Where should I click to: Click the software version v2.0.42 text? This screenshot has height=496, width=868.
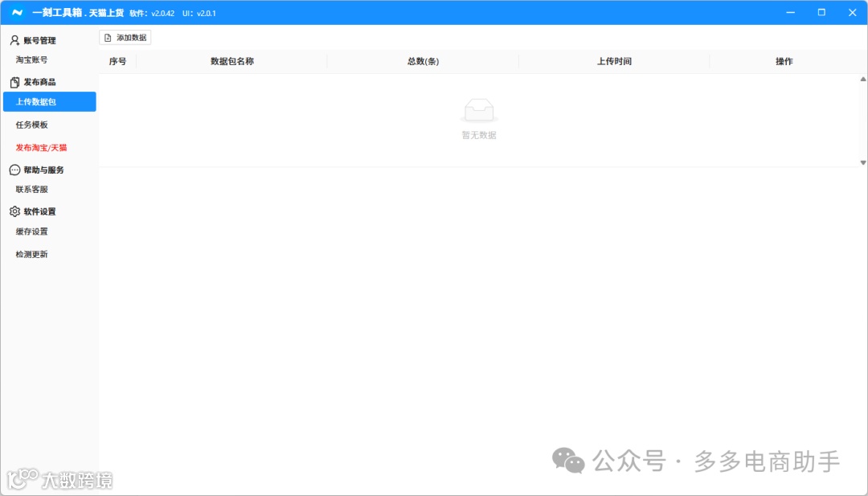coord(152,14)
